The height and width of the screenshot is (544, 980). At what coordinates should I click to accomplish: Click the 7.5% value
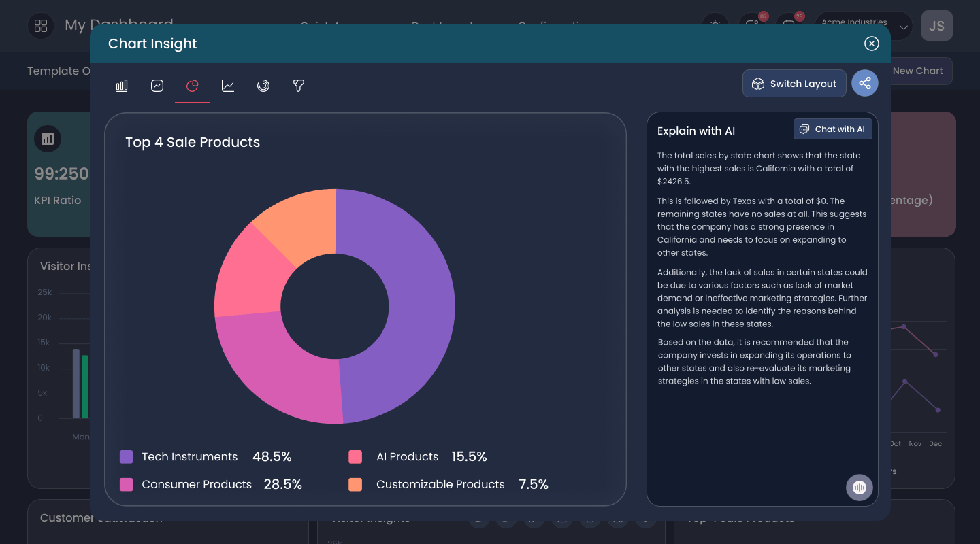pyautogui.click(x=534, y=485)
